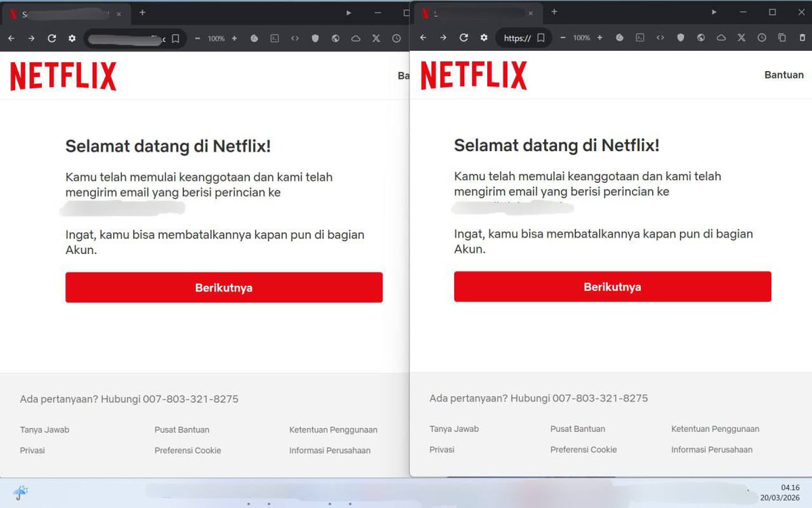
Task: Zoom out with minus in right window
Action: (562, 38)
